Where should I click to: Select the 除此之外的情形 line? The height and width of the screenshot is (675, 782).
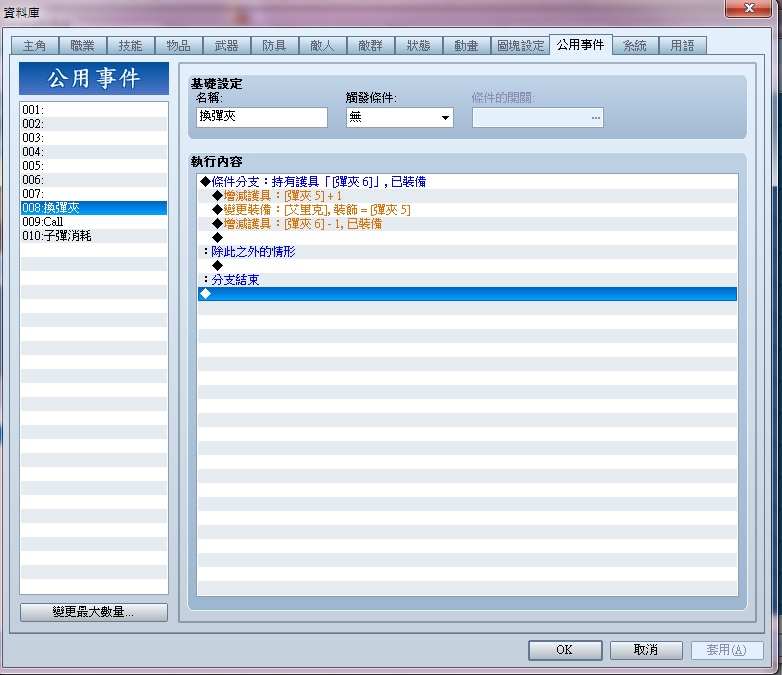[x=467, y=251]
